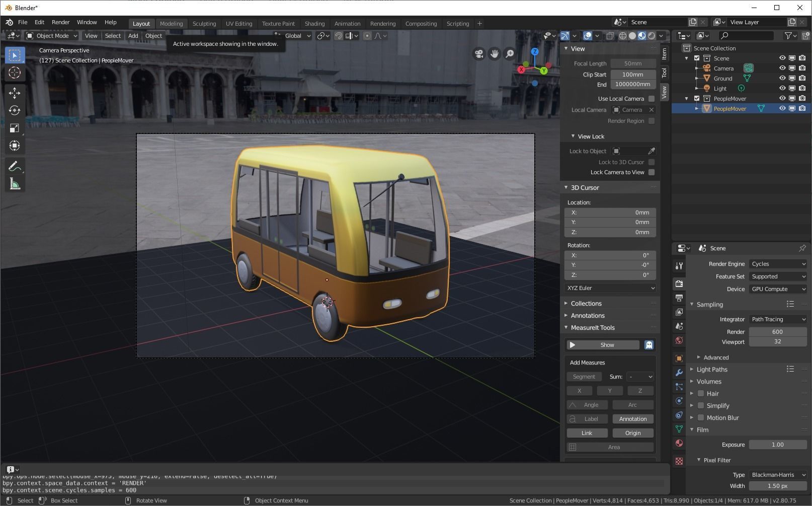
Task: Enable the Simplify checkbox
Action: click(x=701, y=405)
